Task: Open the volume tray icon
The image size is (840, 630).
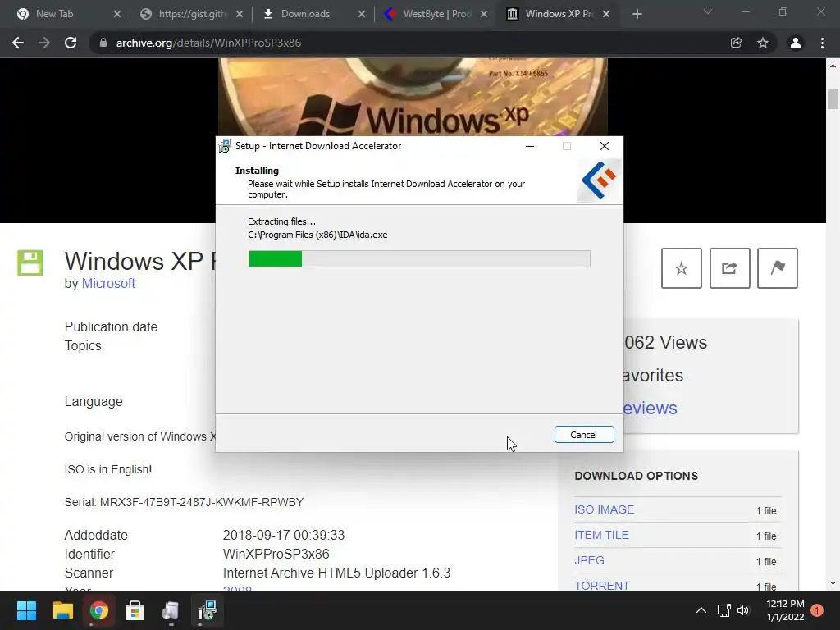Action: [743, 610]
